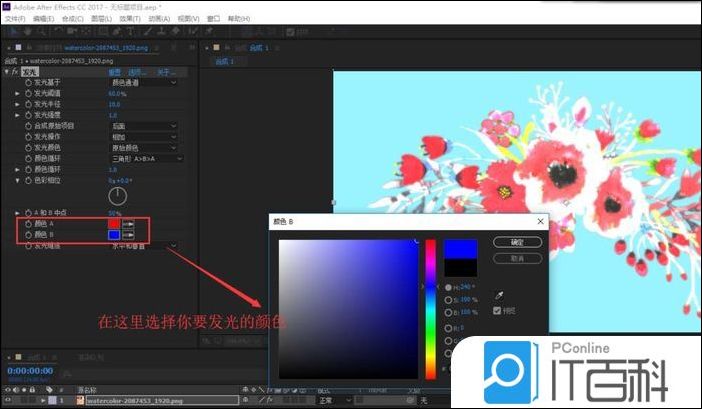Toggle stopwatch for Color A property
The width and height of the screenshot is (702, 409).
click(x=28, y=224)
